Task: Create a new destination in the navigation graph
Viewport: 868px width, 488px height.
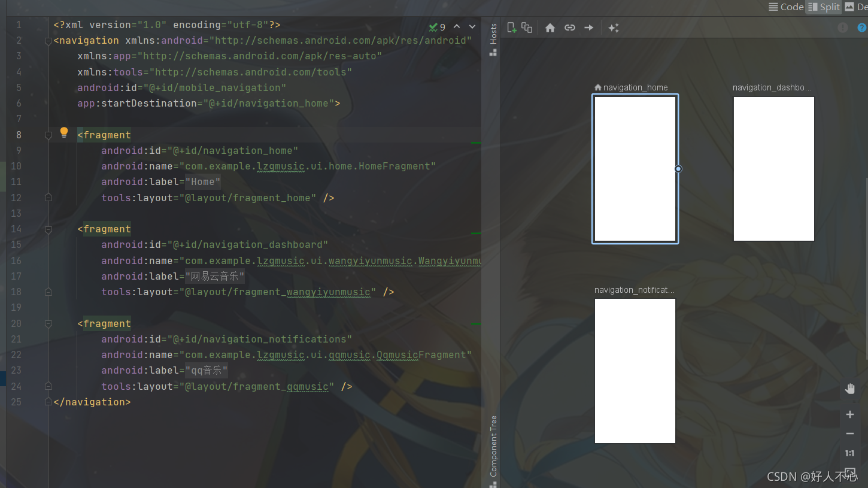Action: [512, 27]
